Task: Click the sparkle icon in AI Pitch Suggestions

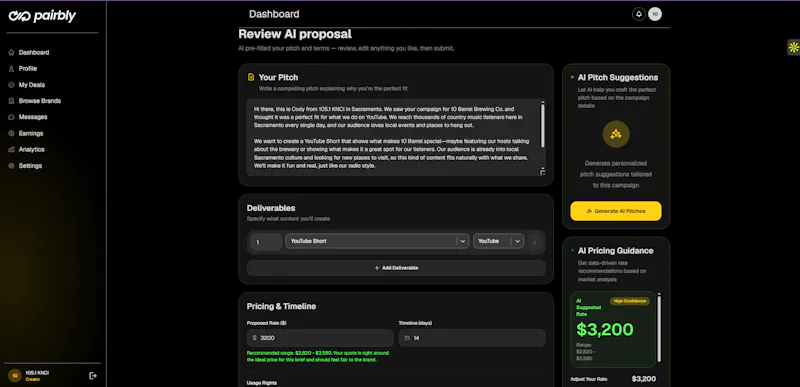Action: (616, 135)
